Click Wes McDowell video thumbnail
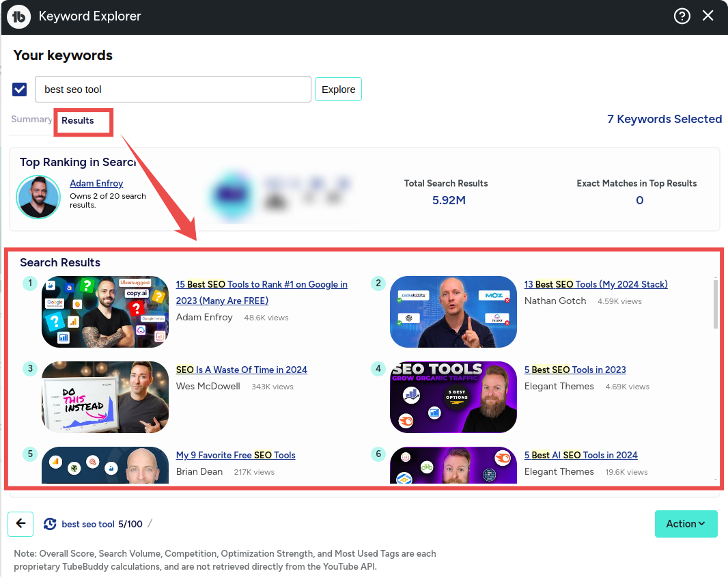This screenshot has width=728, height=582. (x=105, y=397)
